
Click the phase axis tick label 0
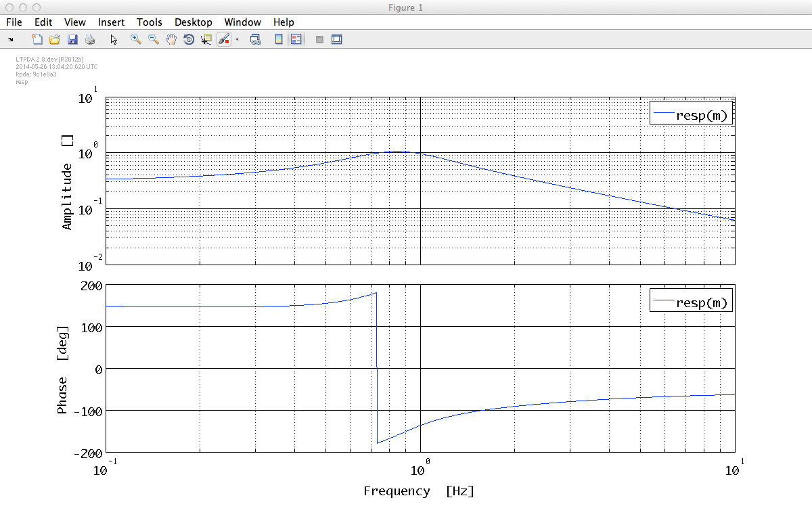pos(98,369)
